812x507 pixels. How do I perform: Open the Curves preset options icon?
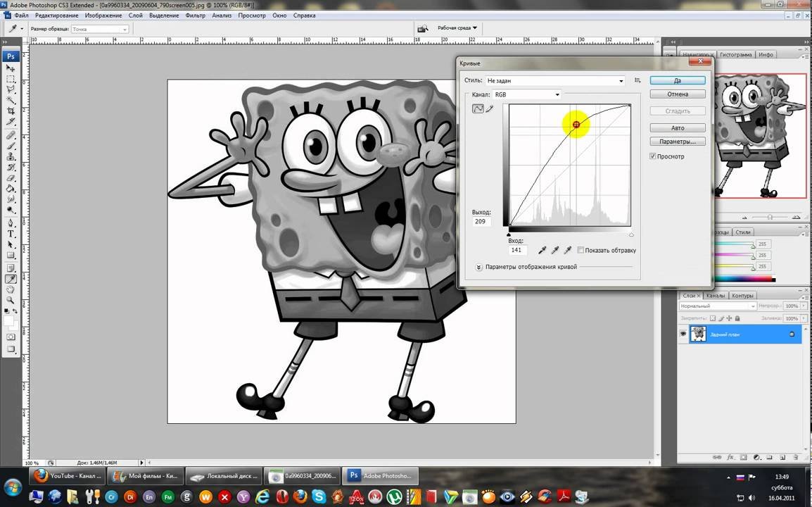(x=637, y=80)
